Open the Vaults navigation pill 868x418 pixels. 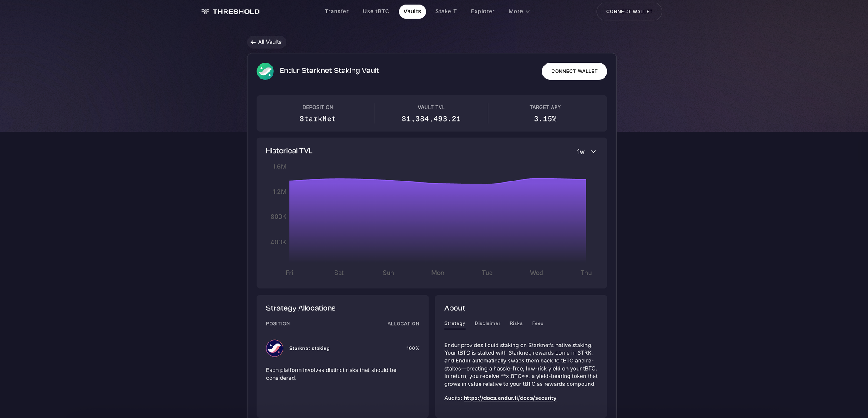(412, 11)
